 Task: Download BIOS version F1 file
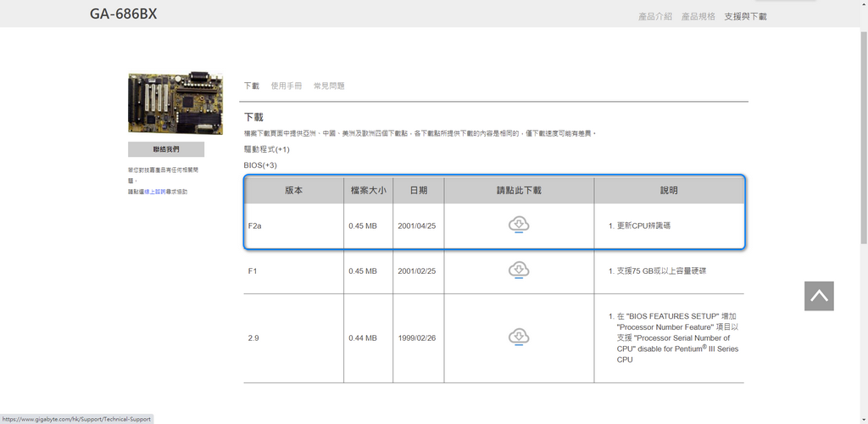tap(519, 271)
